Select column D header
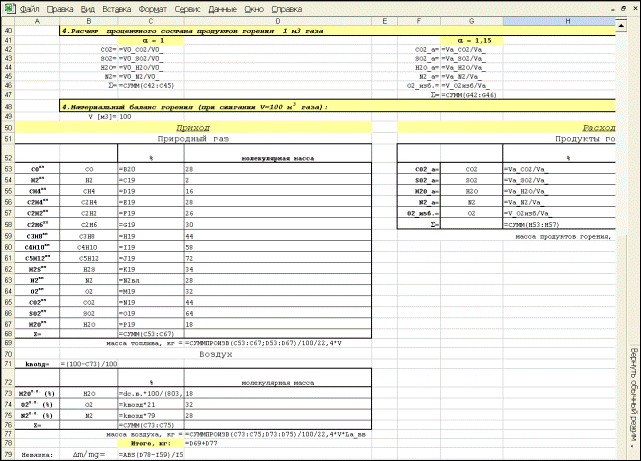 [278, 21]
